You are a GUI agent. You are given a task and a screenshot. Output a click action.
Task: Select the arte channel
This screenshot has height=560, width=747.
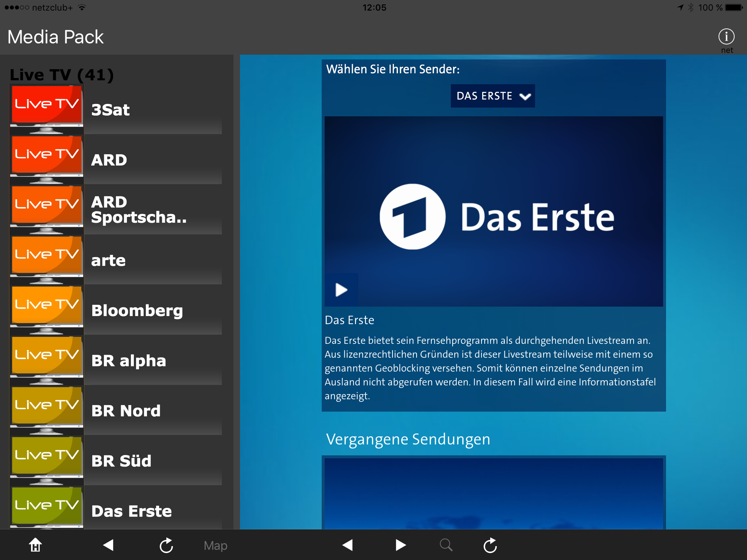tap(153, 260)
